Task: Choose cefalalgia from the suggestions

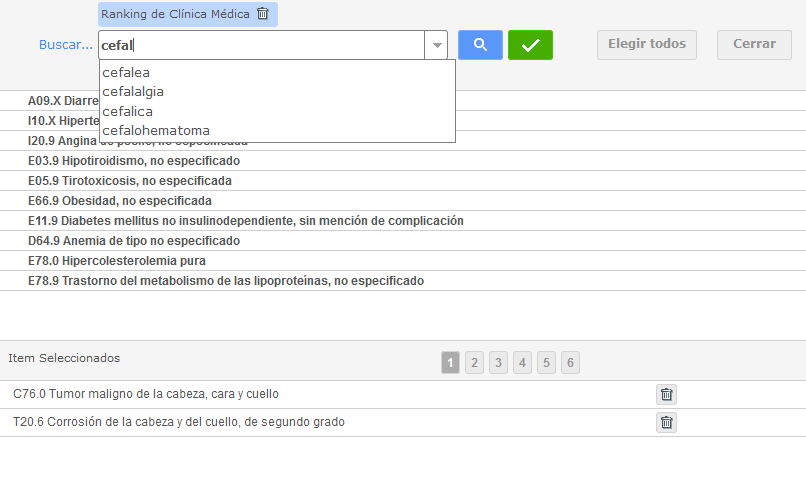Action: 133,91
